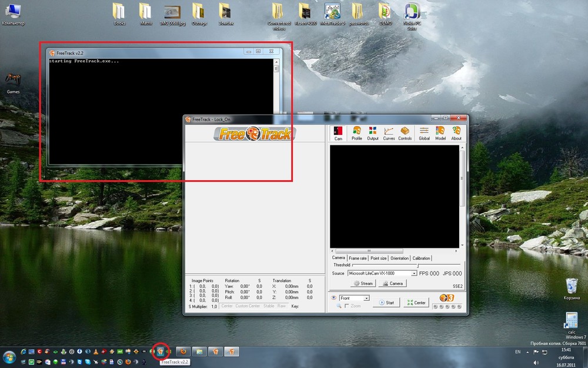Switch to the Point size tab
This screenshot has width=588, height=368.
click(378, 258)
